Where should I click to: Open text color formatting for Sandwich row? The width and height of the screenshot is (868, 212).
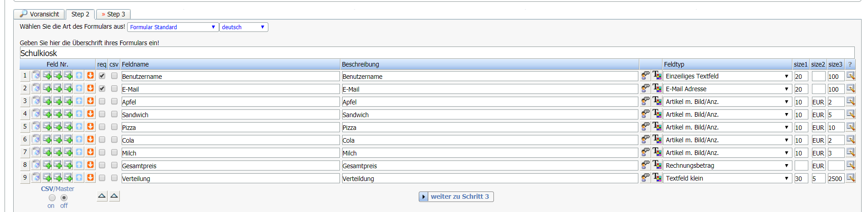pyautogui.click(x=657, y=114)
